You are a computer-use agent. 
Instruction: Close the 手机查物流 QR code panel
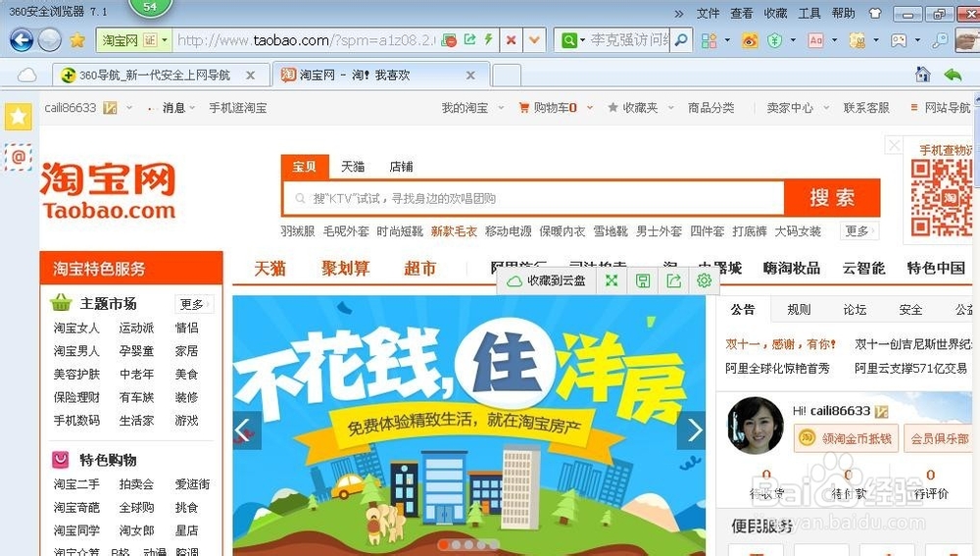[895, 146]
